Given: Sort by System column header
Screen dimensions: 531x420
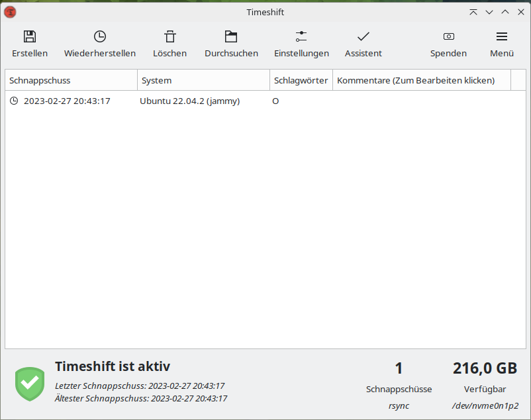Looking at the screenshot, I should tap(203, 80).
